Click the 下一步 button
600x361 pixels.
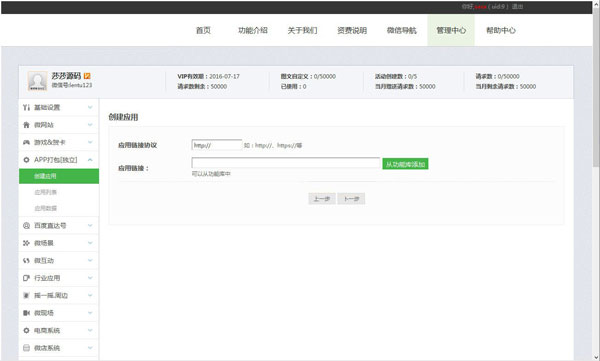(351, 199)
